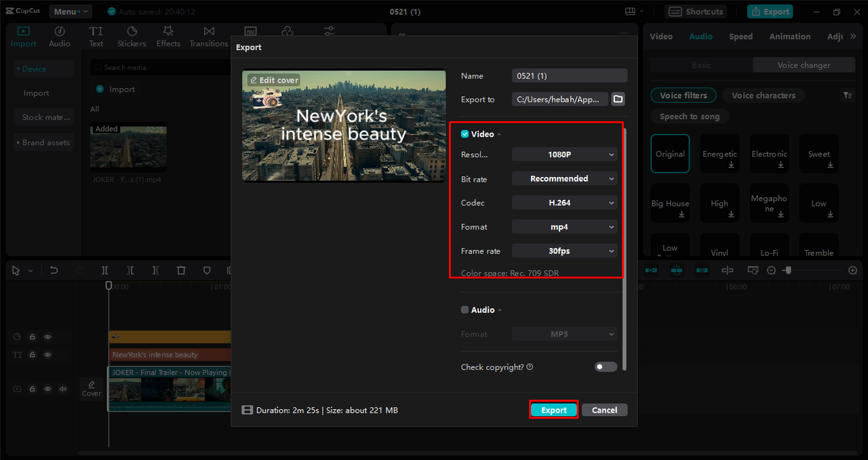Click the Undo arrow in timeline toolbar

pos(54,270)
